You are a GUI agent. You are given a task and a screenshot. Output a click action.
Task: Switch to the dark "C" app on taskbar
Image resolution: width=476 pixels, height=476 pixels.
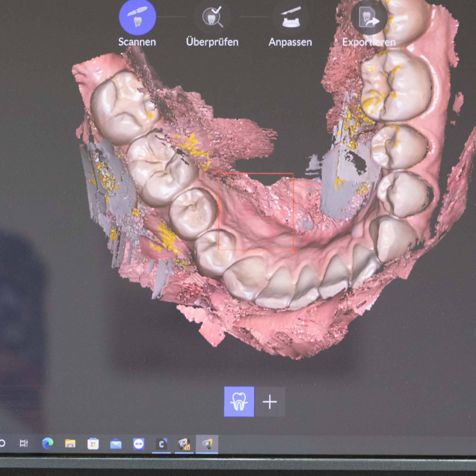tap(161, 444)
